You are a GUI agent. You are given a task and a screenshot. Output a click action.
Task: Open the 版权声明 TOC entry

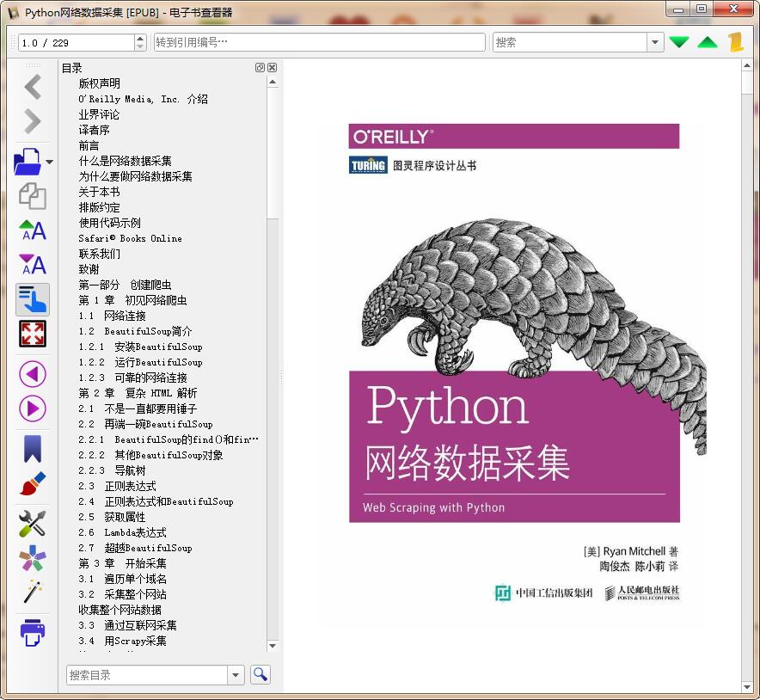pyautogui.click(x=100, y=83)
